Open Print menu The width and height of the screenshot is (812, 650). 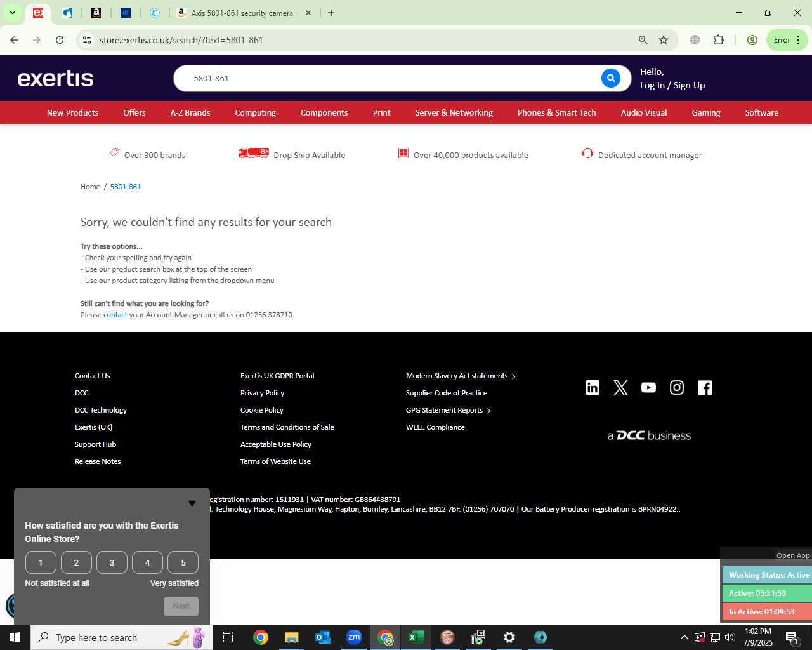tap(382, 112)
